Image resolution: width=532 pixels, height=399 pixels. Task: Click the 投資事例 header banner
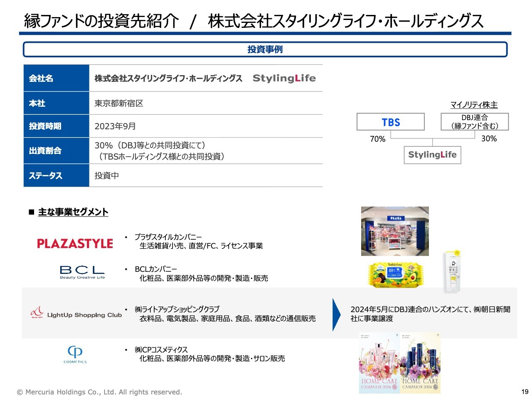[x=265, y=49]
